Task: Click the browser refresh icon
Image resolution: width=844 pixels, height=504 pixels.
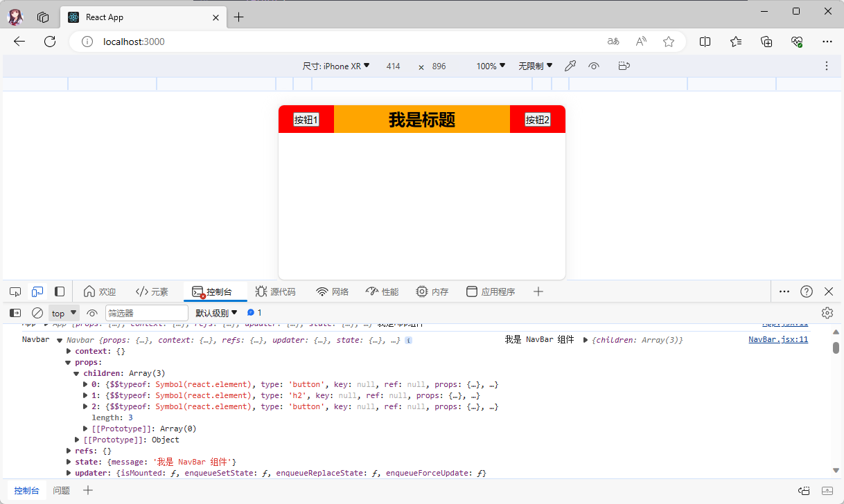Action: click(50, 42)
